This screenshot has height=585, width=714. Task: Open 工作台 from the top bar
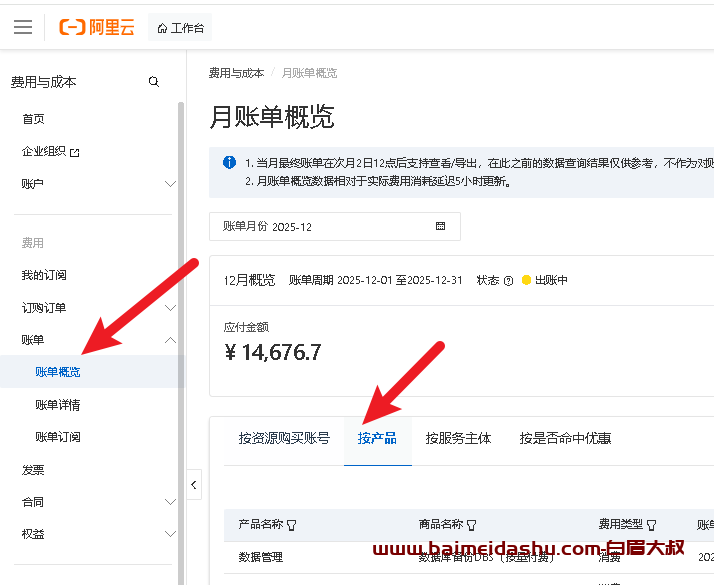coord(181,28)
